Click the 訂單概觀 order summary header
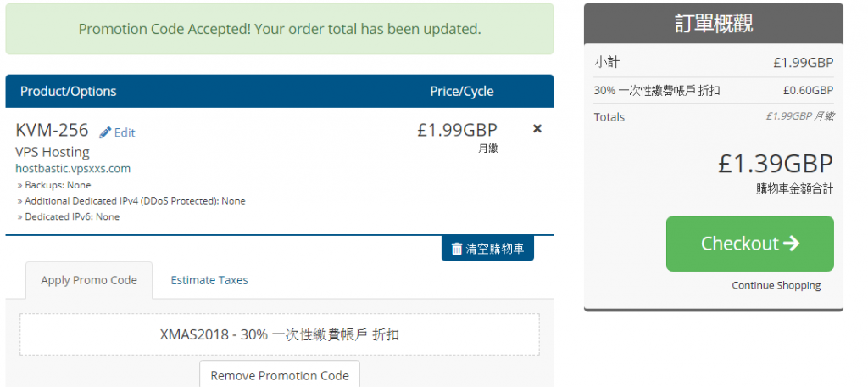 coord(714,24)
